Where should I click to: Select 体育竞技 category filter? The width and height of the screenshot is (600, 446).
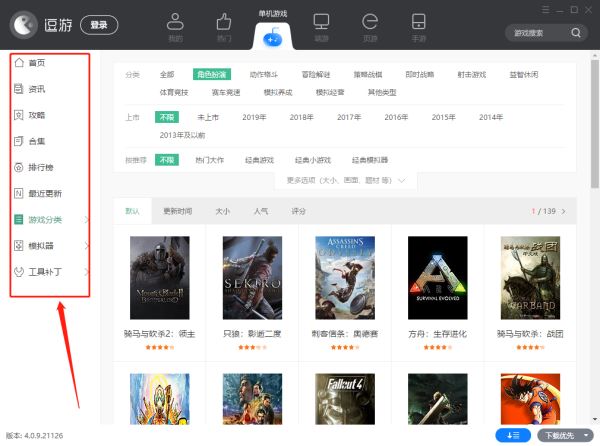[174, 92]
